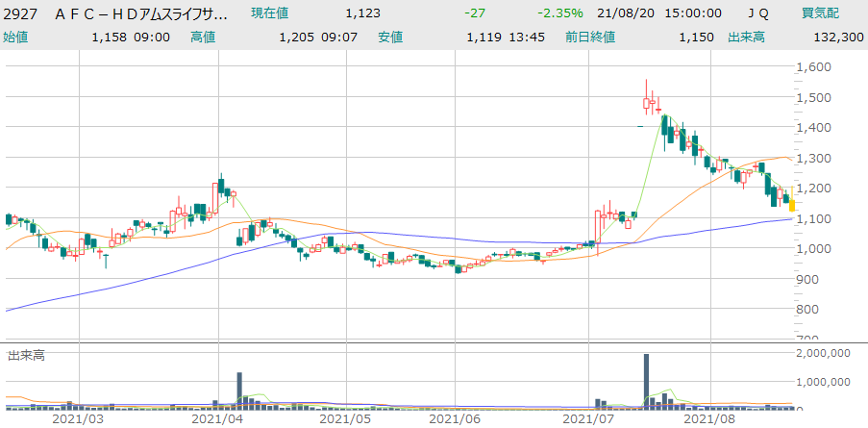The height and width of the screenshot is (428, 868).
Task: Click the 2021/05 date axis label
Action: 344,418
